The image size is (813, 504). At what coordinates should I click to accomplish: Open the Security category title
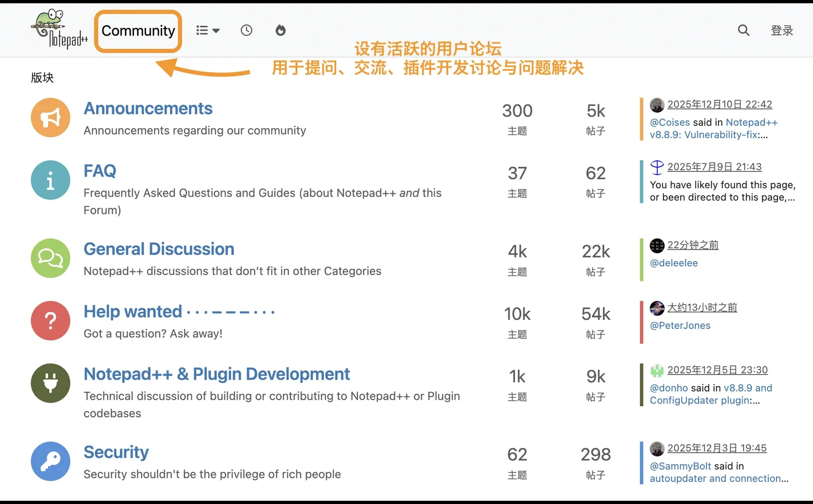click(x=116, y=452)
